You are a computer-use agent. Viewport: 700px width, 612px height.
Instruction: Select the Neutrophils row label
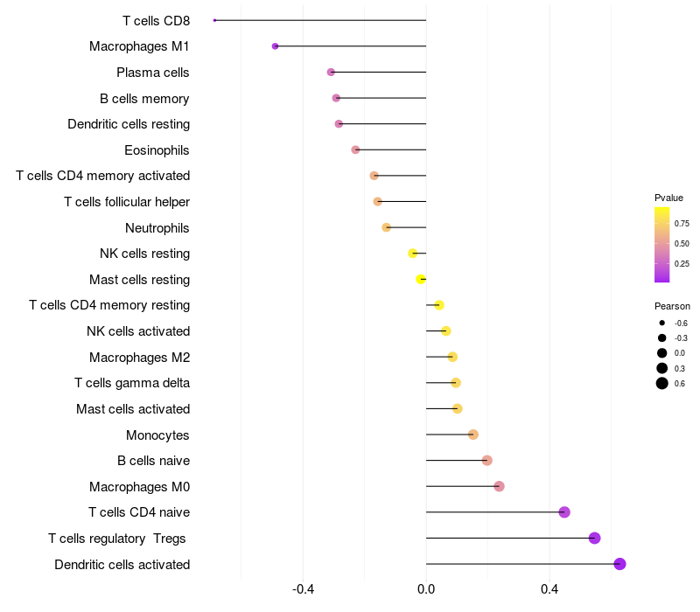(x=157, y=228)
